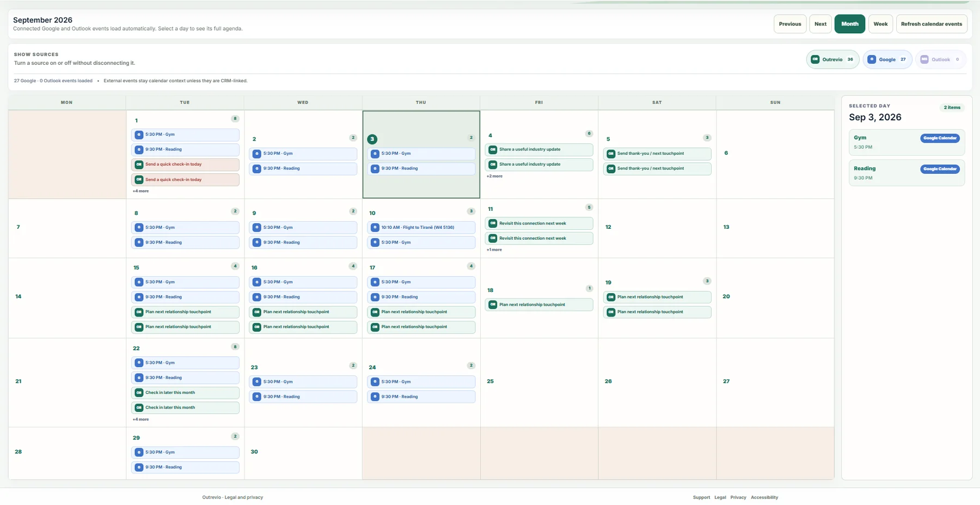Click Outrevio icon on first Sep 15 touchpoint event
Viewport: 980px width, 505px height.
[139, 312]
